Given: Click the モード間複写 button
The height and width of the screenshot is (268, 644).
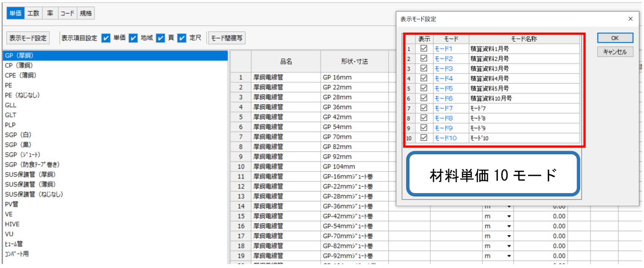Looking at the screenshot, I should (227, 38).
